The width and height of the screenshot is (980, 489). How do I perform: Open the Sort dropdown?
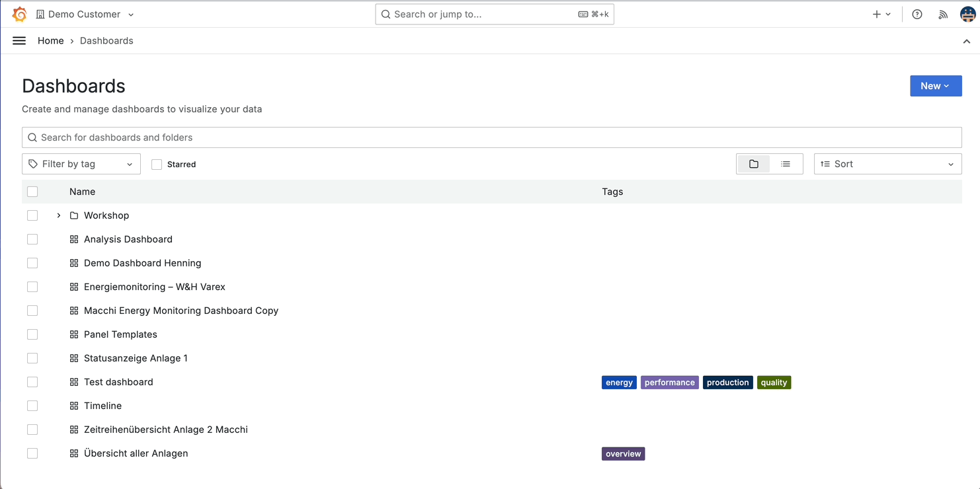887,163
